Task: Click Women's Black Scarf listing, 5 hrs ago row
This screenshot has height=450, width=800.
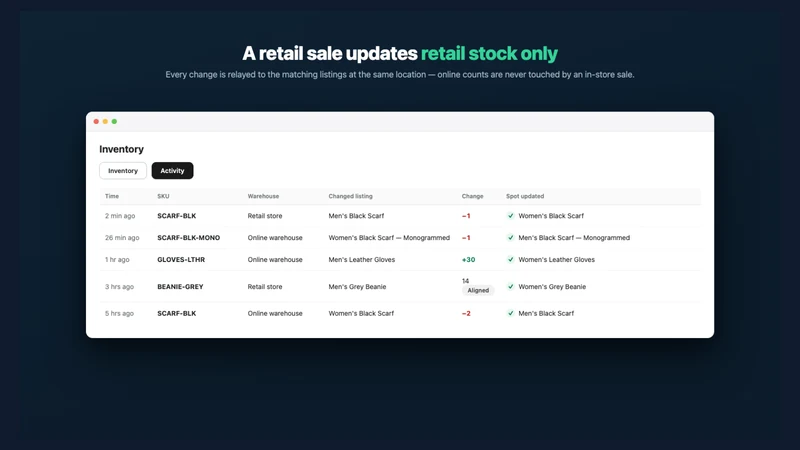Action: point(361,313)
